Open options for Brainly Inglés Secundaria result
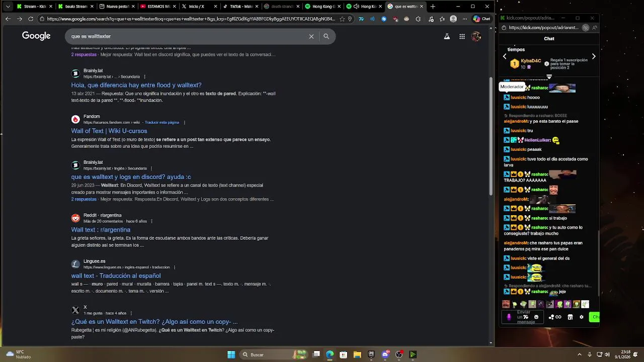The width and height of the screenshot is (644, 362). click(x=151, y=168)
